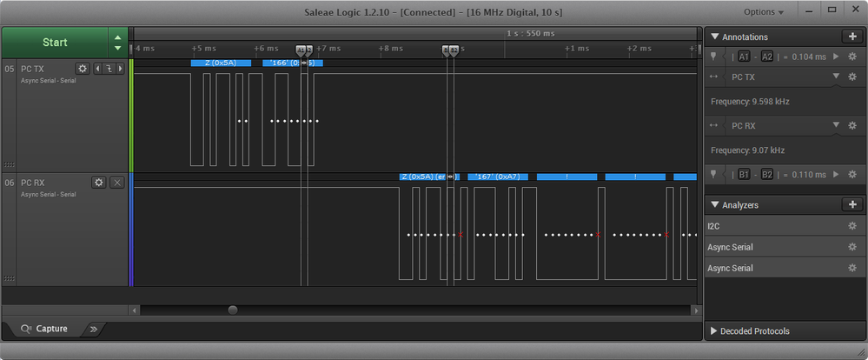Click the horizontal scrollbar thumb
Image resolution: width=868 pixels, height=360 pixels.
coord(233,310)
